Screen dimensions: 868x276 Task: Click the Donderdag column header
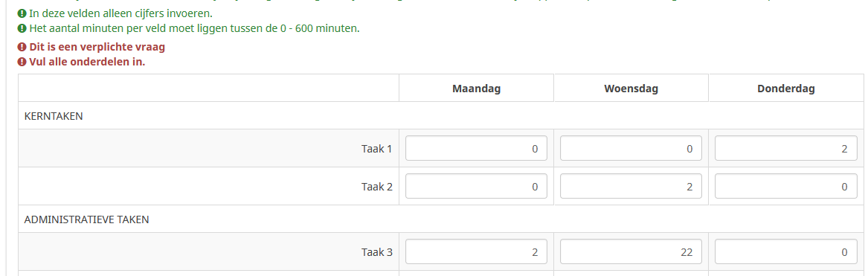coord(786,89)
